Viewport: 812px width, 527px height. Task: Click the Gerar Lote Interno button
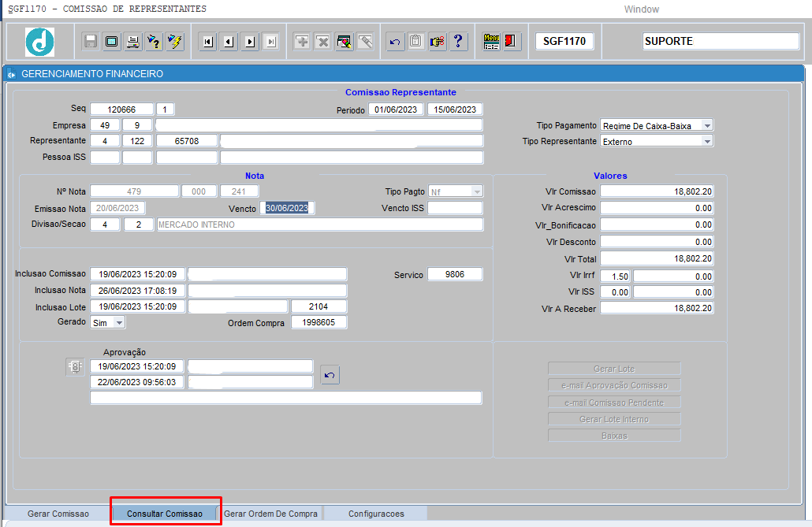click(614, 419)
